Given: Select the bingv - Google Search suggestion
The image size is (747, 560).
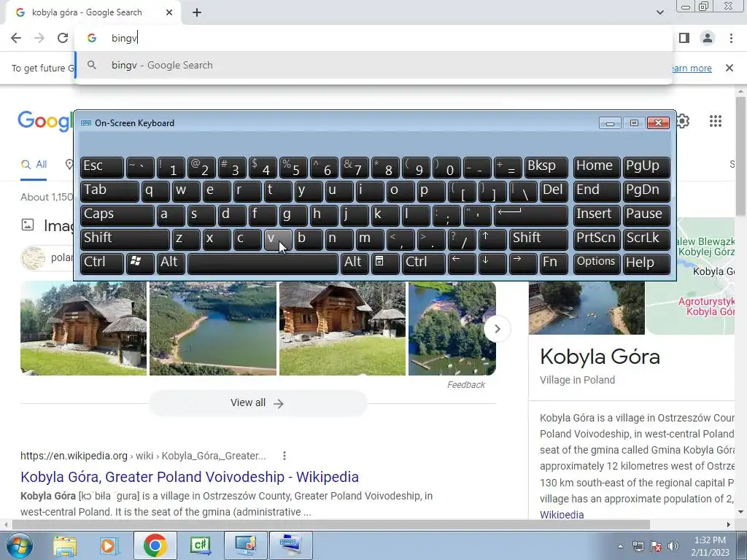Looking at the screenshot, I should 373,65.
